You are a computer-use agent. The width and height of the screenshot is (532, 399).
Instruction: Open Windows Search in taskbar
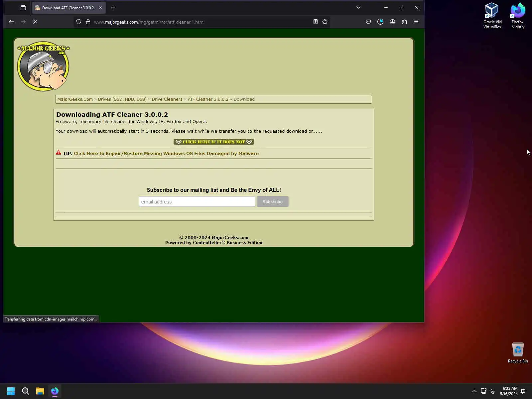click(26, 391)
